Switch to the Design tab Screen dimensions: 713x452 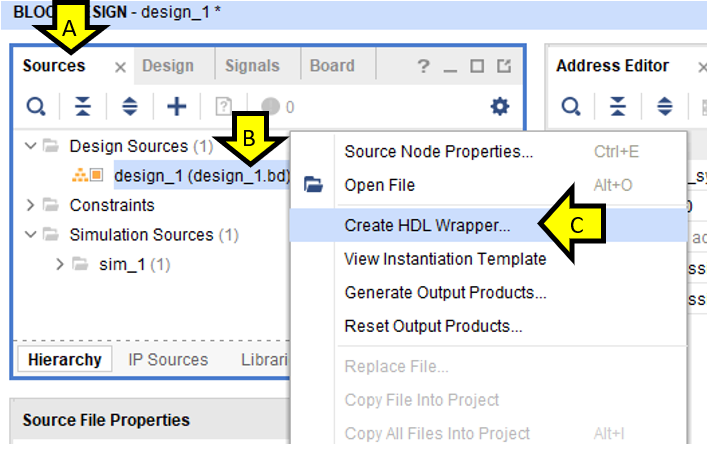pos(168,66)
